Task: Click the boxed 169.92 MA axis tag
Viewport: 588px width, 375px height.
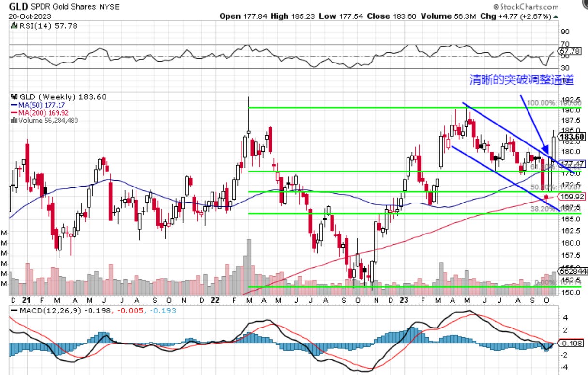Action: [571, 197]
